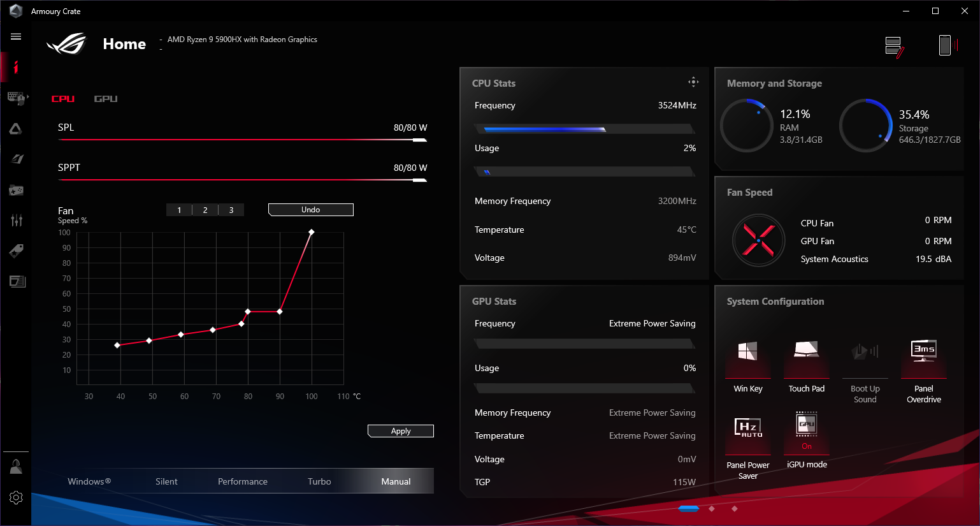
Task: Click the SPPT power slider handle
Action: 420,180
